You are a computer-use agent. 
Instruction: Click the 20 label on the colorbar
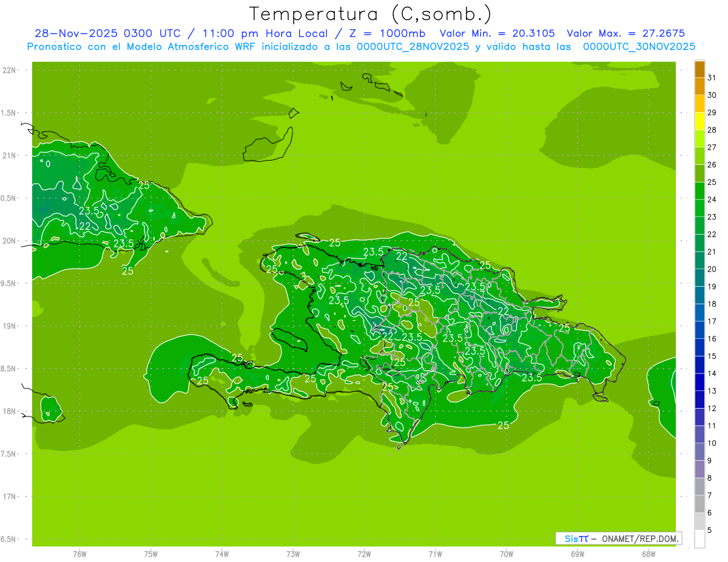(712, 269)
